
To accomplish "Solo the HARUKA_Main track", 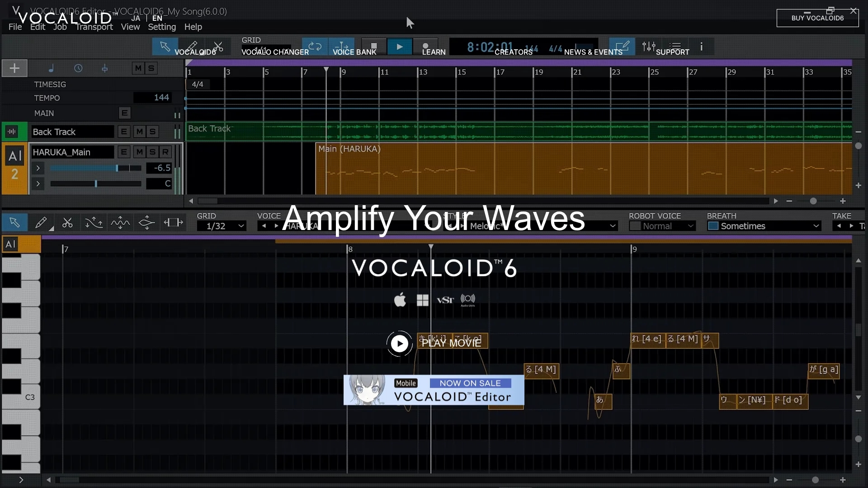I will [152, 152].
